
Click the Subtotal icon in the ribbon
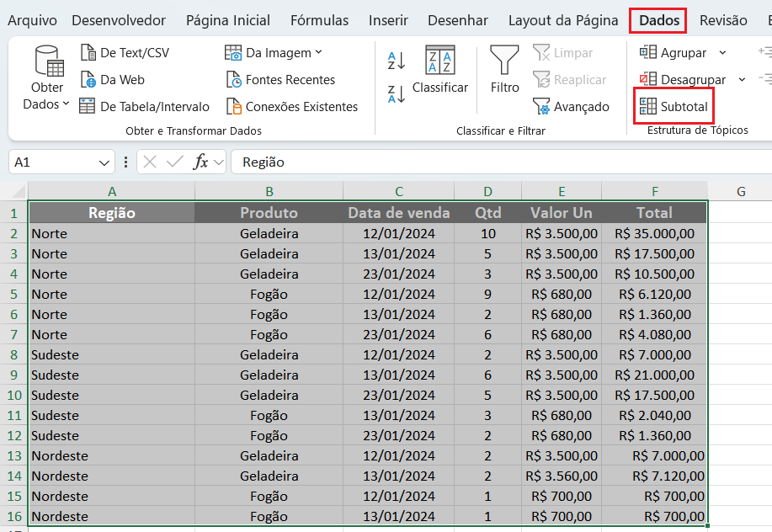click(x=648, y=106)
